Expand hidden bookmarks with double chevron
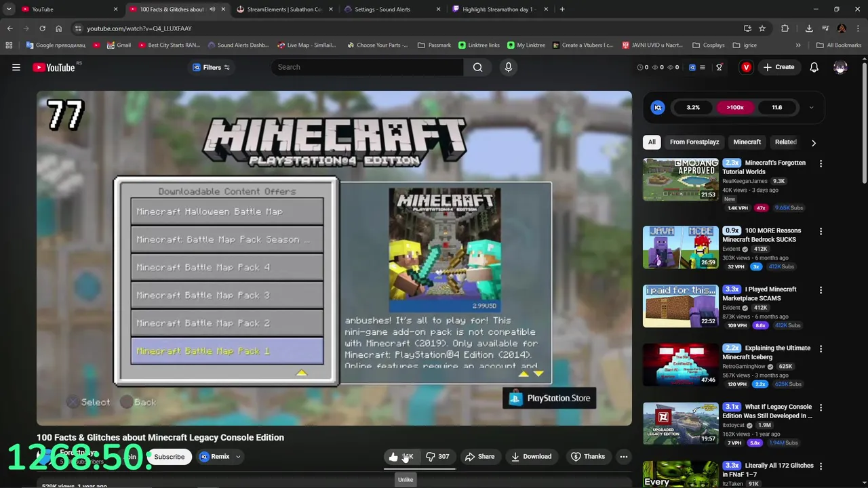868x488 pixels. tap(798, 45)
